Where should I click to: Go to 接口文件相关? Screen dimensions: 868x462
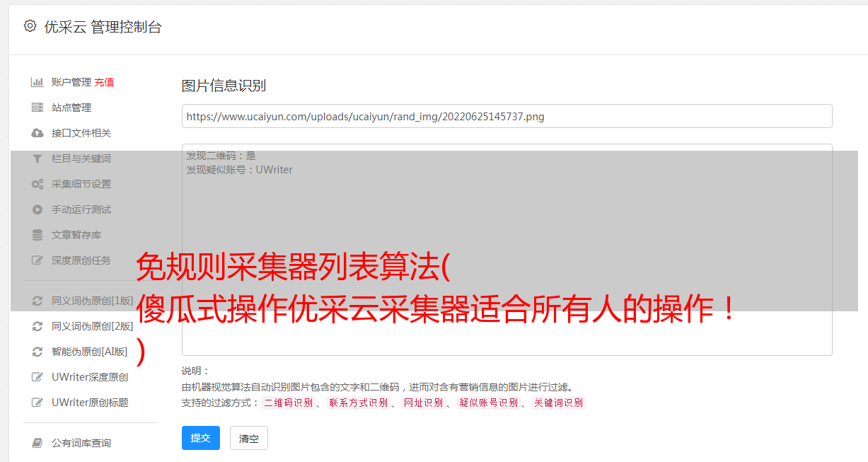[81, 133]
